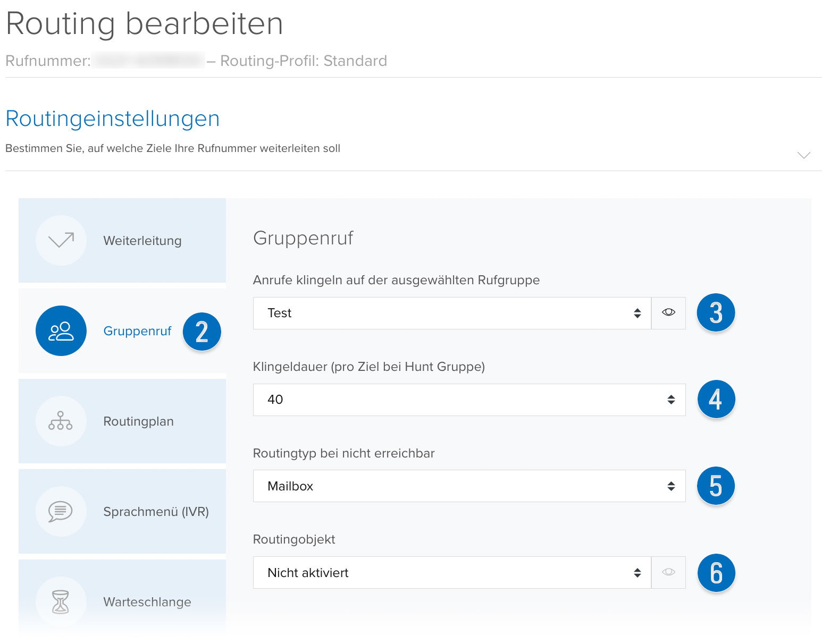
Task: Switch to the Routingplan tab
Action: pos(122,421)
